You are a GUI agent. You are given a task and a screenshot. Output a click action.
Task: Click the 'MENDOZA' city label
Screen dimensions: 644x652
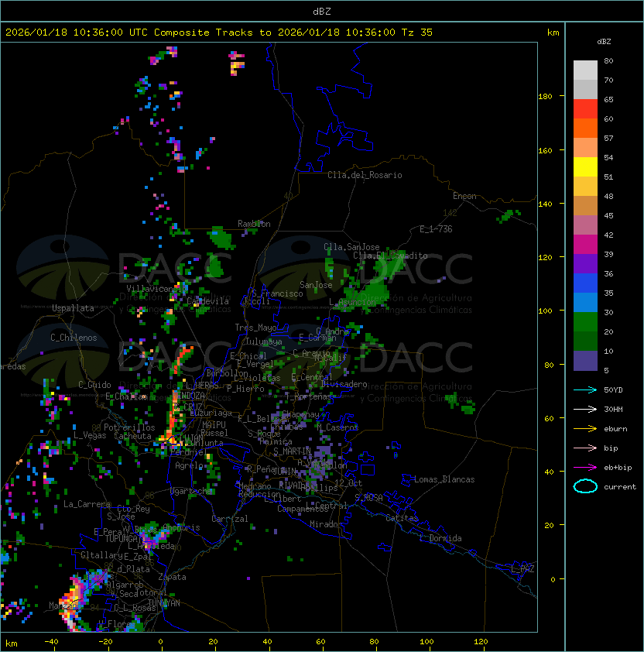189,395
